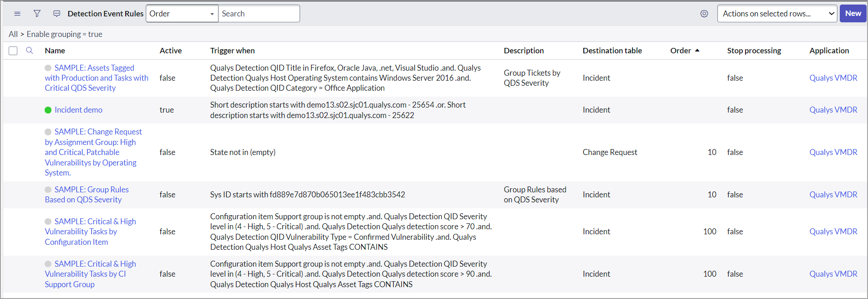The width and height of the screenshot is (868, 299).
Task: Click the 'true' Active value for Incident demo
Action: (x=167, y=110)
